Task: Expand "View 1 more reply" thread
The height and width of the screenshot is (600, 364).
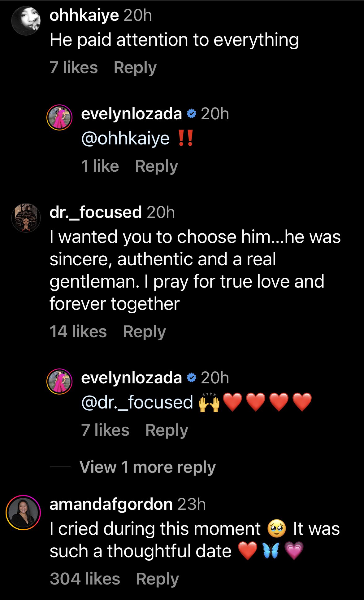Action: click(147, 467)
